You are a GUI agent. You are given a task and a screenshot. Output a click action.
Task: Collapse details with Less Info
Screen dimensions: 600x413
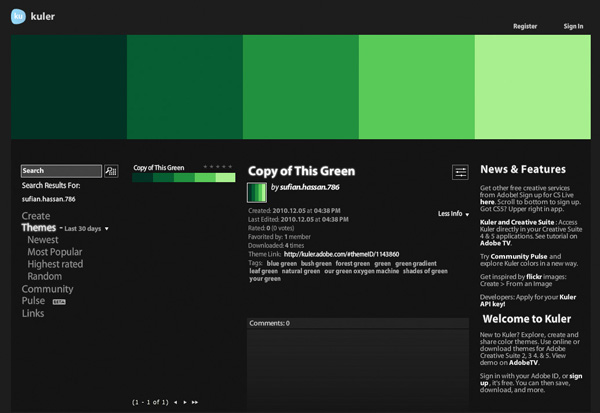[453, 214]
